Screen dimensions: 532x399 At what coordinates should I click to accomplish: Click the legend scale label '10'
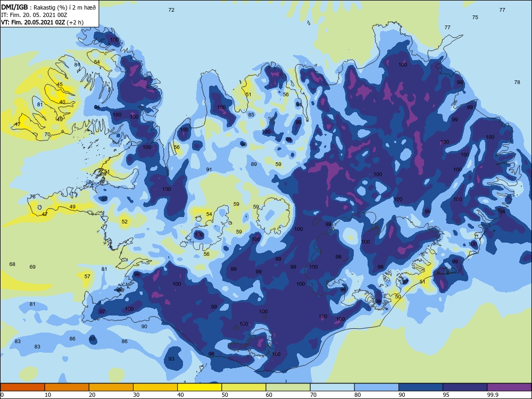coord(48,395)
